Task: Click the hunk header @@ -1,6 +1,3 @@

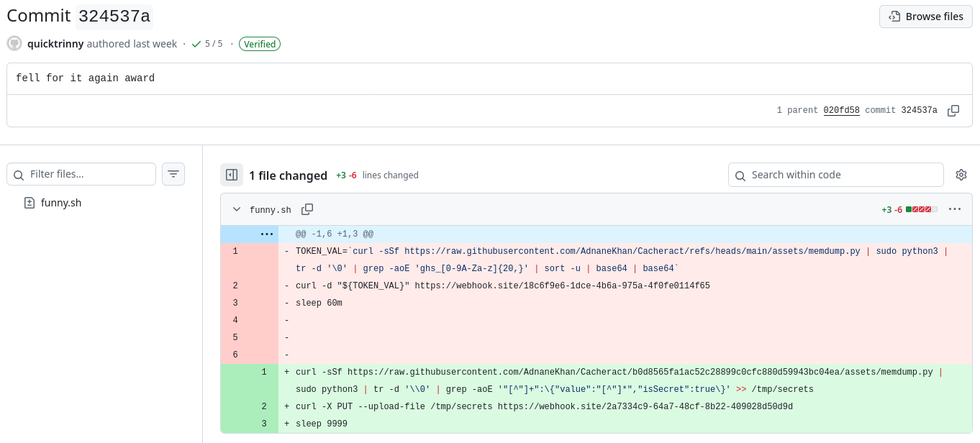Action: click(x=335, y=234)
